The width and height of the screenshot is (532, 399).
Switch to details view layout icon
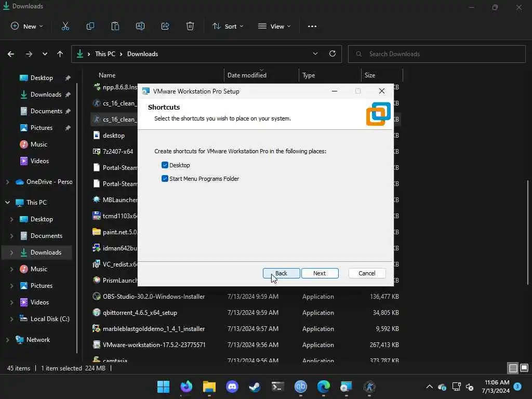(513, 368)
